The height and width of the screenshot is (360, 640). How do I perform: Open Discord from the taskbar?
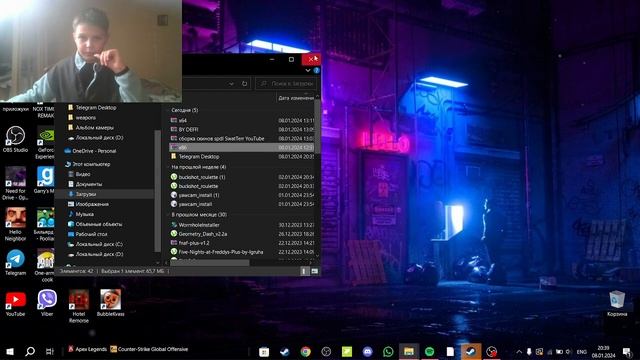click(x=367, y=351)
